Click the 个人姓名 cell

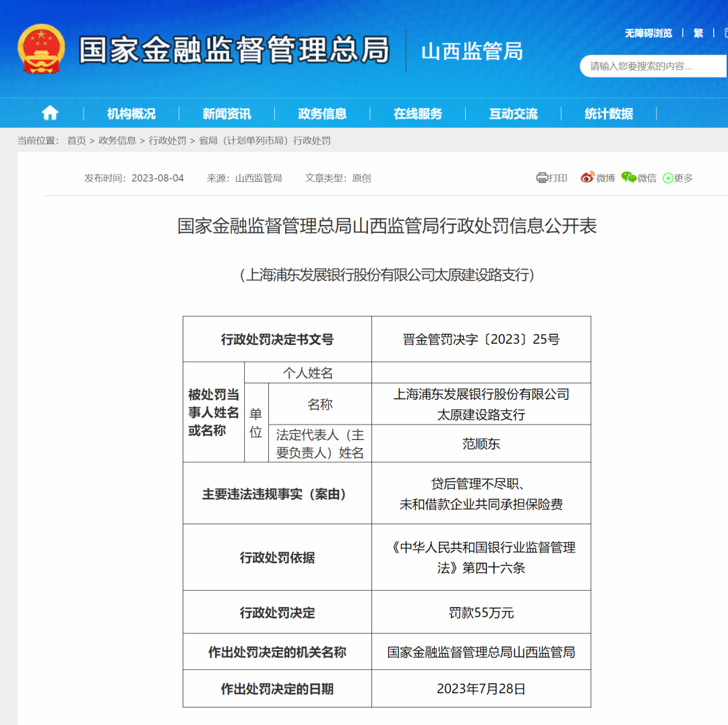click(x=308, y=373)
